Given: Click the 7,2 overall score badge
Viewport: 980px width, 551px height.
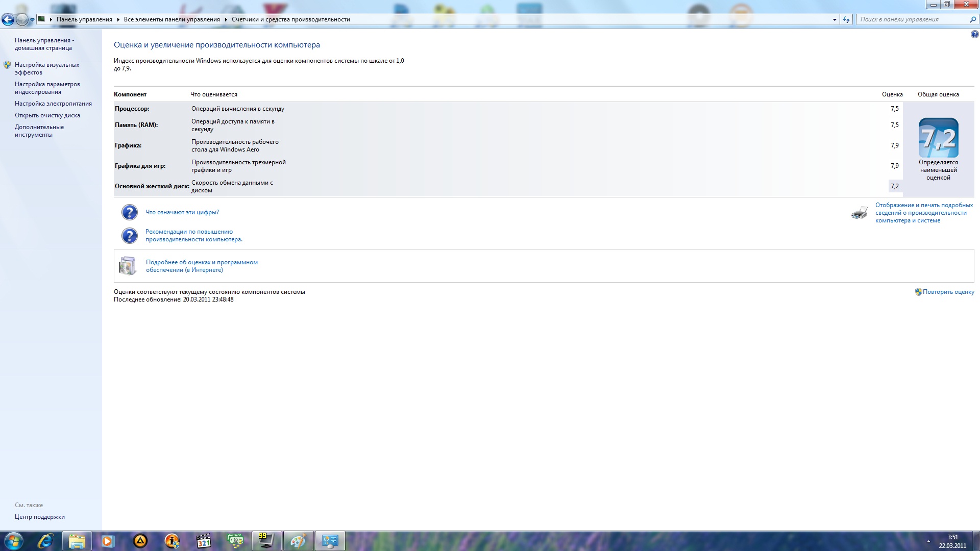Looking at the screenshot, I should [x=938, y=138].
